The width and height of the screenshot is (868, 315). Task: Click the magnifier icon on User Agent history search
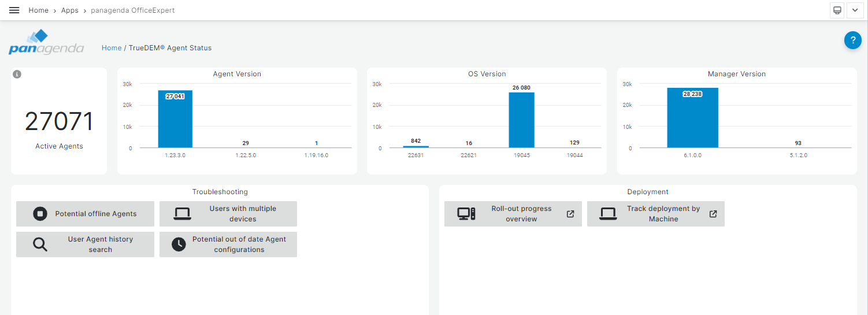pos(40,244)
